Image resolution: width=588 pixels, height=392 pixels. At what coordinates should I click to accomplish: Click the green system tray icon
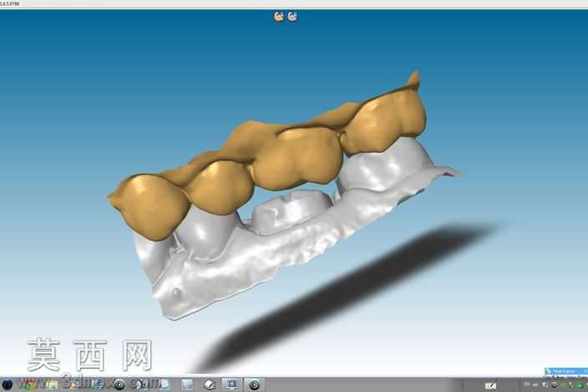pos(580,385)
